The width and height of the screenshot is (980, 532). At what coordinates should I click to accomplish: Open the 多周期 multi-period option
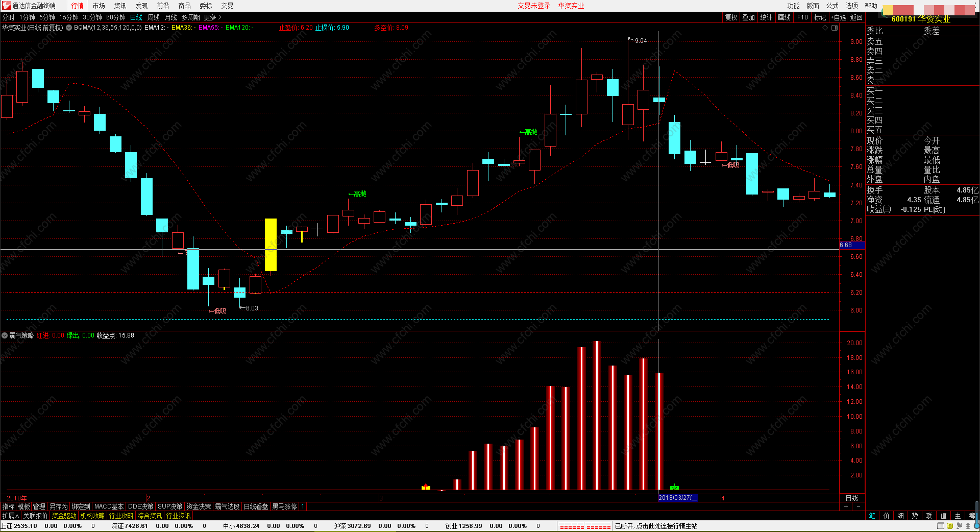(x=190, y=17)
